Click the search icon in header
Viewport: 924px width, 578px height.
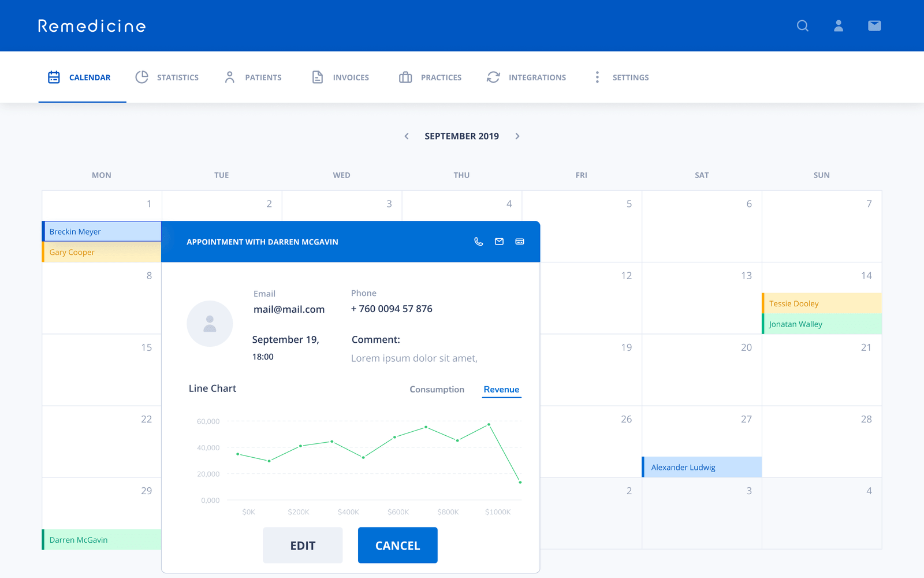(802, 26)
